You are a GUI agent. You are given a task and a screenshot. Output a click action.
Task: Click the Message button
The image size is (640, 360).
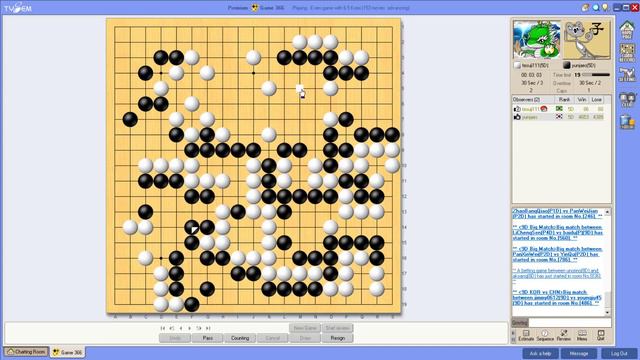[x=578, y=353]
